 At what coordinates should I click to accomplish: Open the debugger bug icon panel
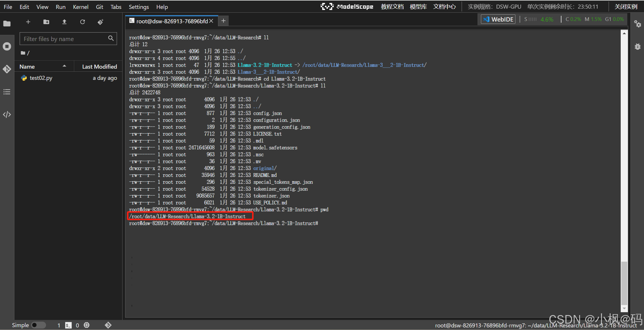pyautogui.click(x=637, y=47)
